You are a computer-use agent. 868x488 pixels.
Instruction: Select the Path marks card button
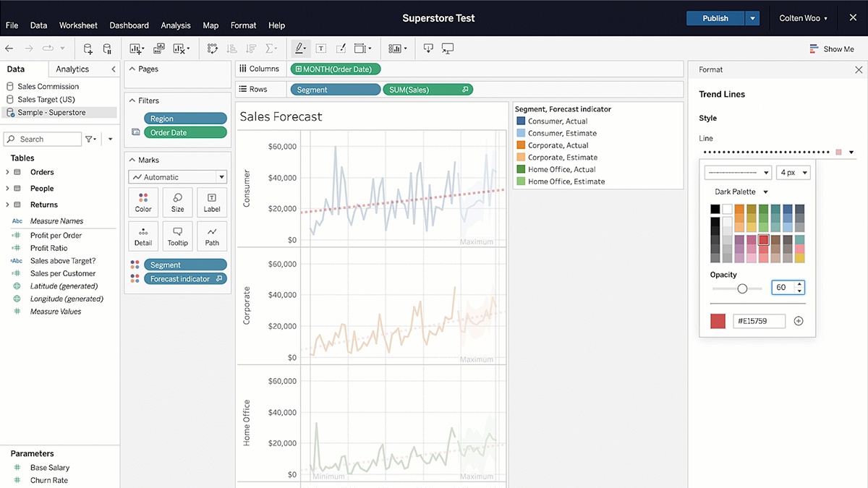click(212, 236)
